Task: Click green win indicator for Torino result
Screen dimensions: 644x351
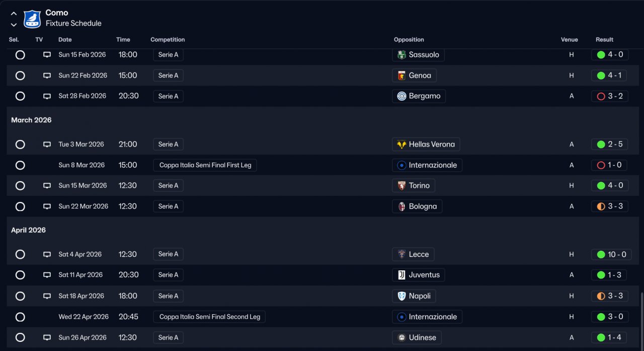Action: click(x=601, y=186)
